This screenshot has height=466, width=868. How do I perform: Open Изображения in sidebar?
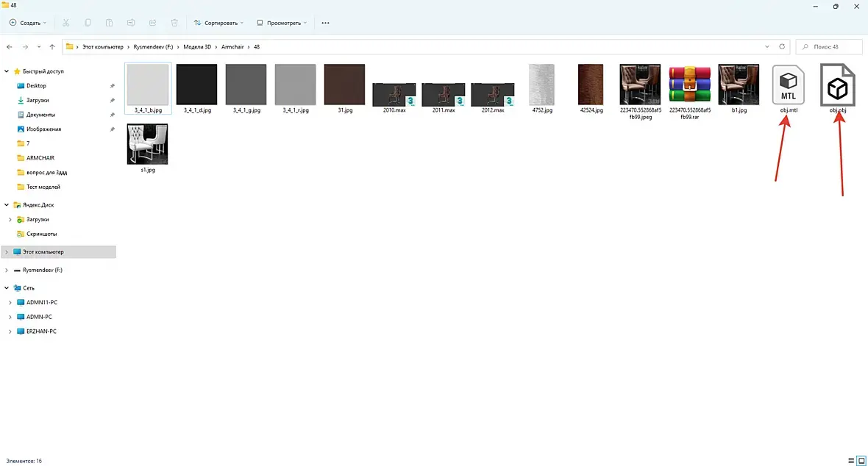(43, 129)
